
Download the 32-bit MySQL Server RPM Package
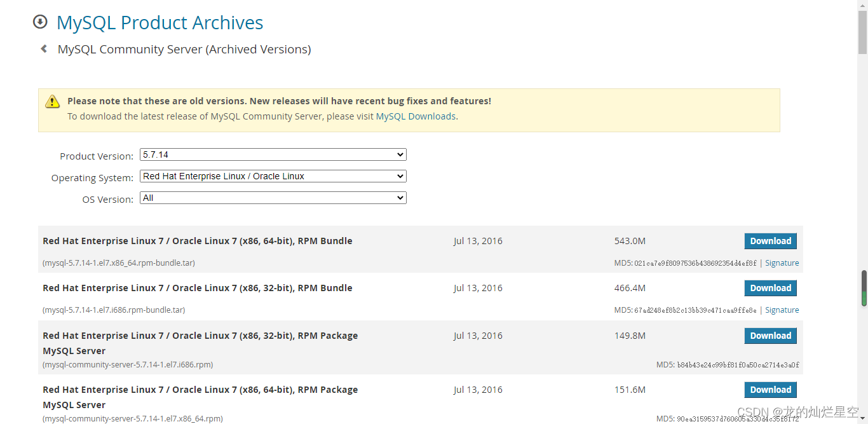[770, 336]
